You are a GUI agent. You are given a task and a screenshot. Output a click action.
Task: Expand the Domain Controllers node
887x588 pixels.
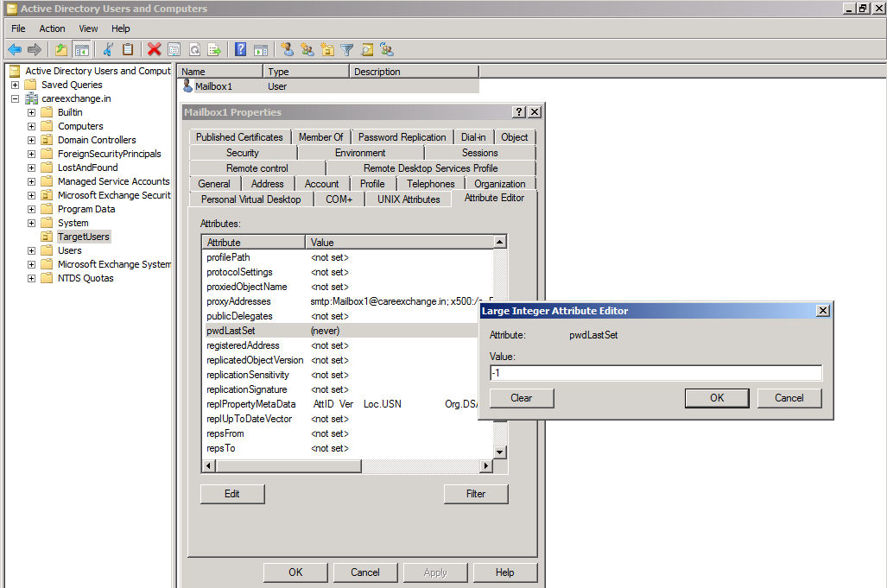32,140
